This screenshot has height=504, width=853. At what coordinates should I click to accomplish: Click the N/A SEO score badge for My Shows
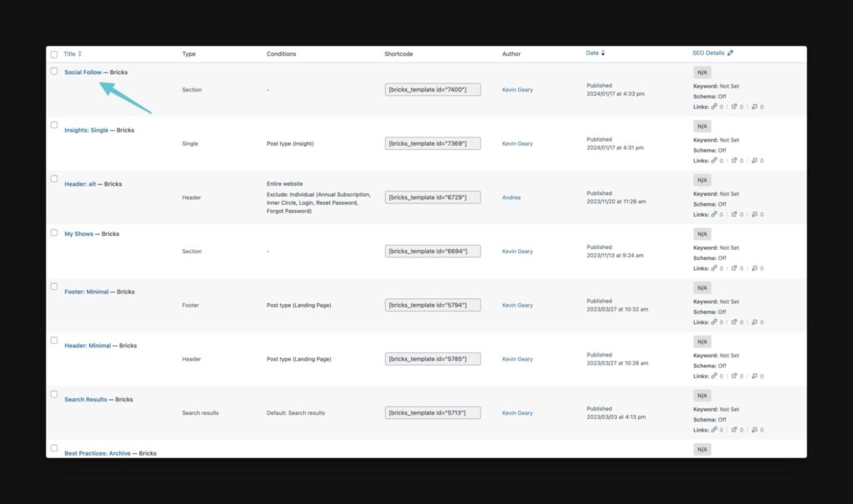[x=702, y=234]
